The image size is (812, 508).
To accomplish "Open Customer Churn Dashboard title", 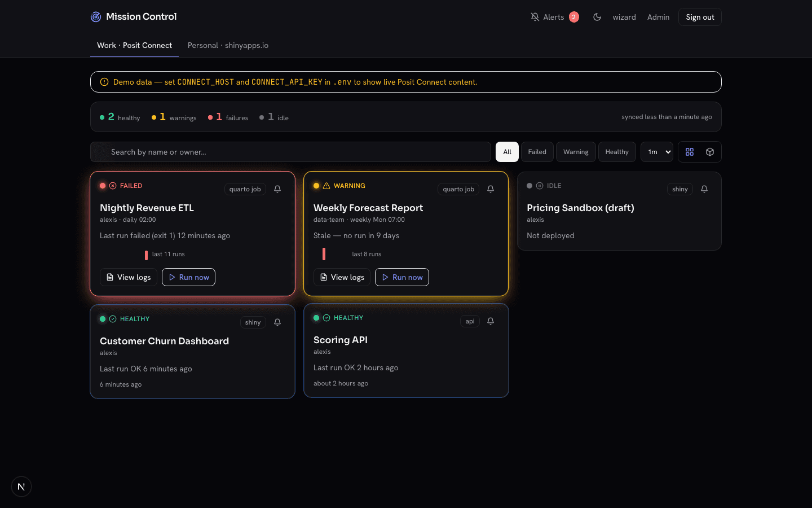I will tap(164, 341).
